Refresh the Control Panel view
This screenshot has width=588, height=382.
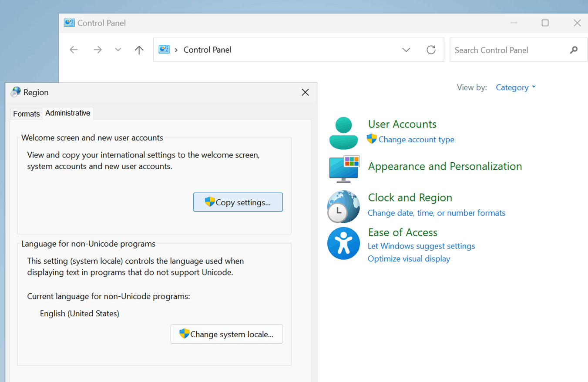[431, 50]
